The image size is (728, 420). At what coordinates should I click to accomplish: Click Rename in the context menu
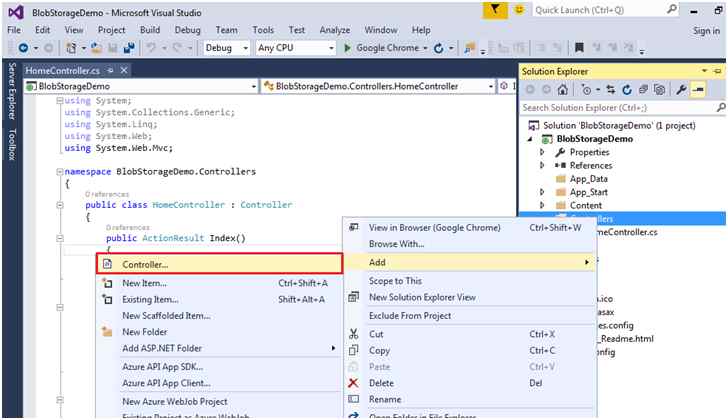(x=470, y=399)
